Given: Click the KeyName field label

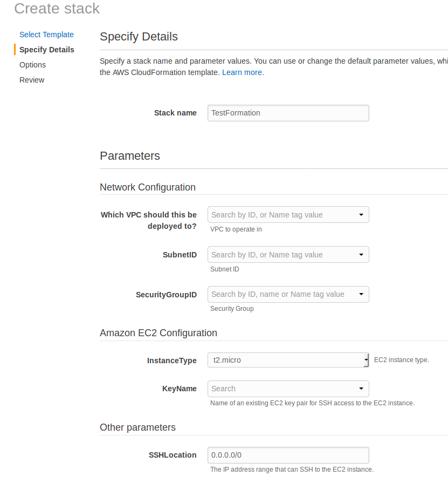Looking at the screenshot, I should (x=179, y=389).
